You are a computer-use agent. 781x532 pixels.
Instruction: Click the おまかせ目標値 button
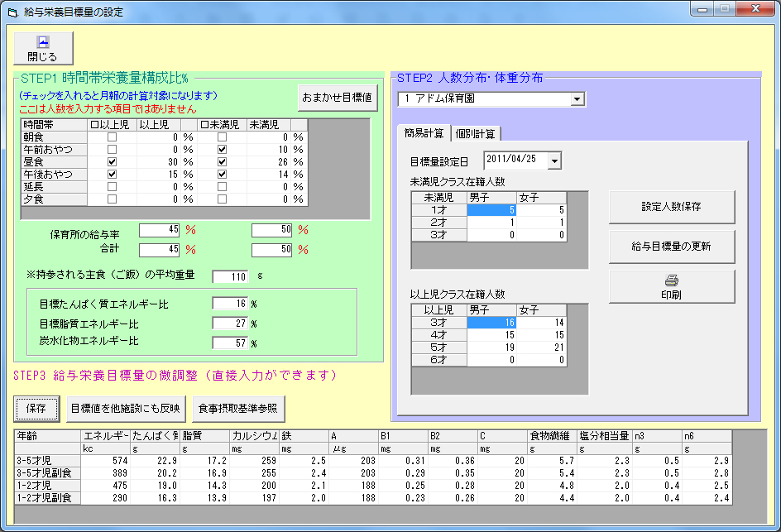point(338,98)
